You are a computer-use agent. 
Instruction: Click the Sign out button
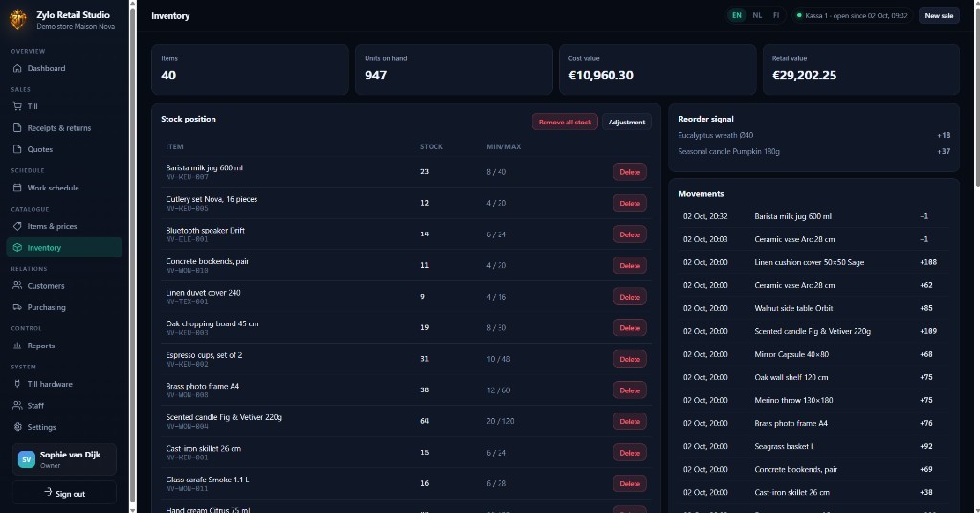point(64,493)
